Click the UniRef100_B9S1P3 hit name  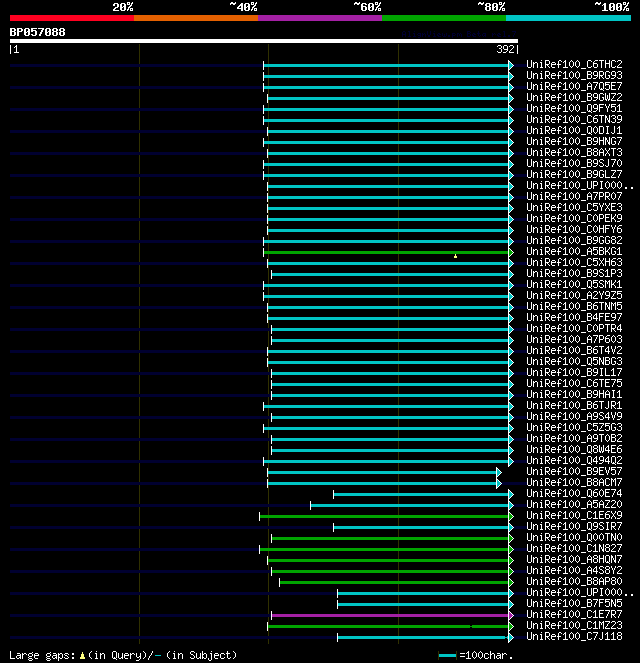point(574,273)
